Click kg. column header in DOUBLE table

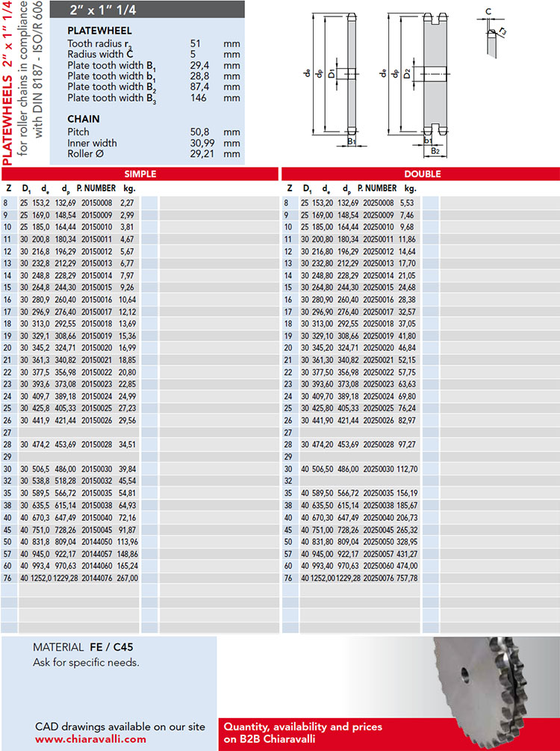[x=410, y=188]
